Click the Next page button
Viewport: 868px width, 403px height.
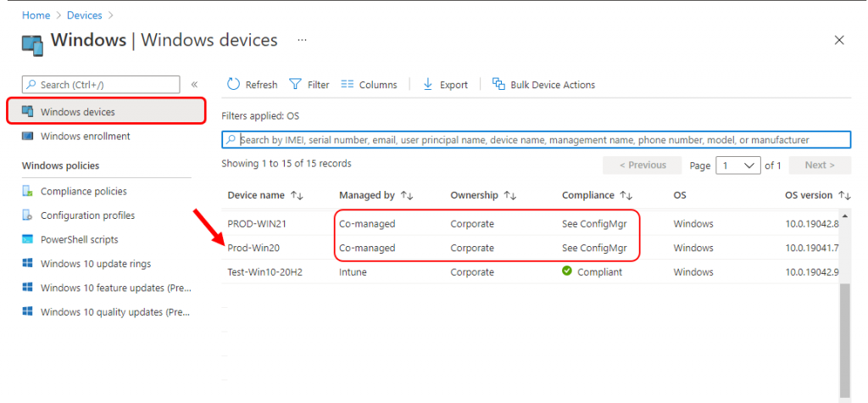(820, 165)
